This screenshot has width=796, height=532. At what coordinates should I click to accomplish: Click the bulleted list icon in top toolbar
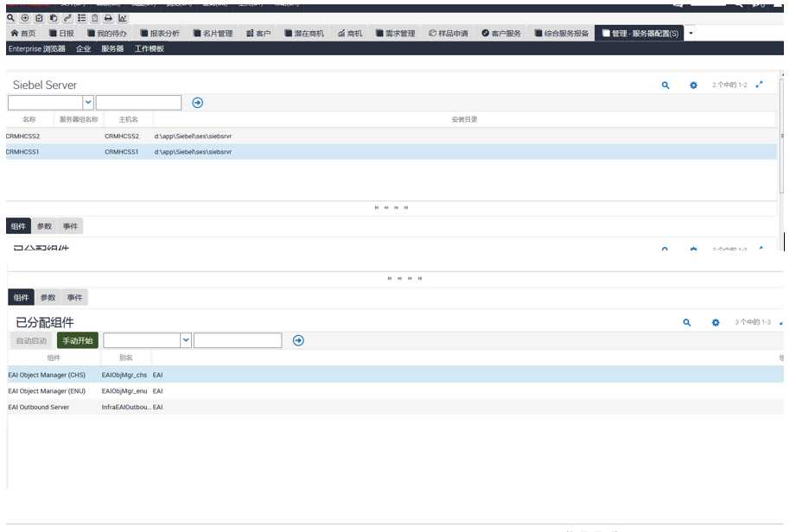pos(81,18)
